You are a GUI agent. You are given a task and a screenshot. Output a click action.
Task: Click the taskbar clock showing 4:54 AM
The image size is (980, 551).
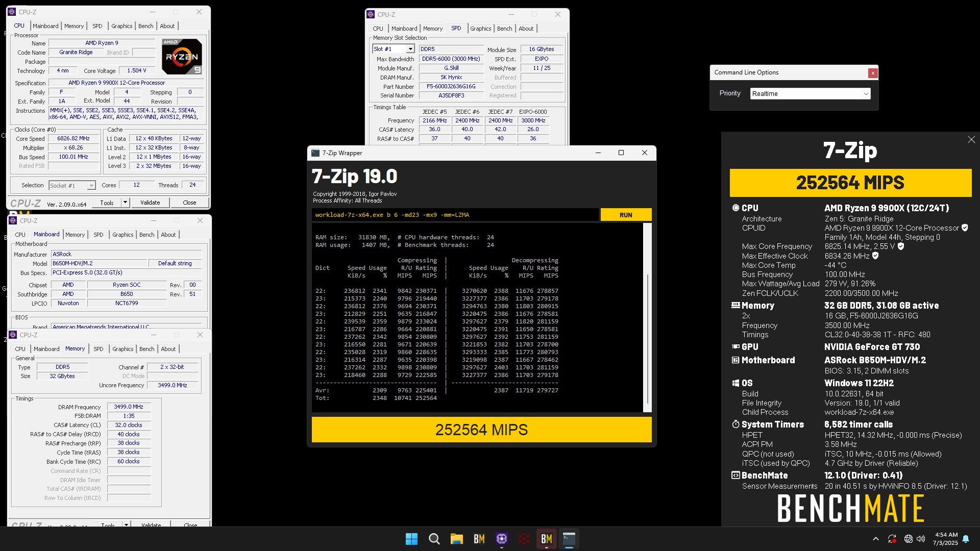945,539
